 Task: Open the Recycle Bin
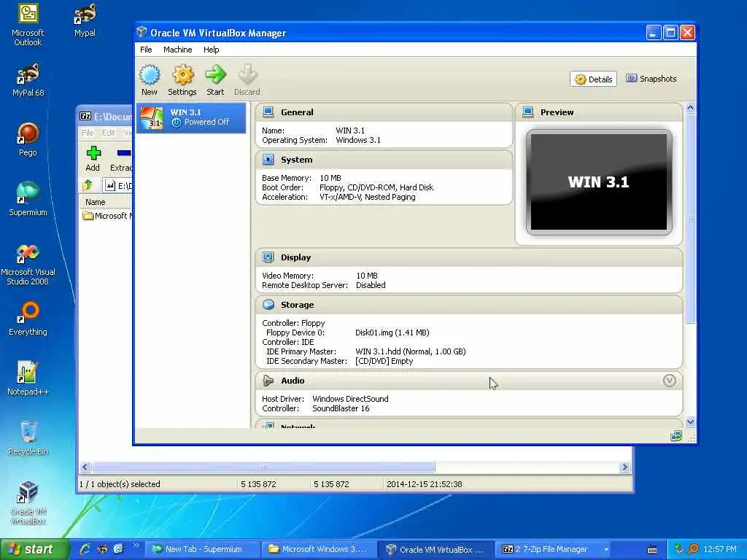coord(28,438)
